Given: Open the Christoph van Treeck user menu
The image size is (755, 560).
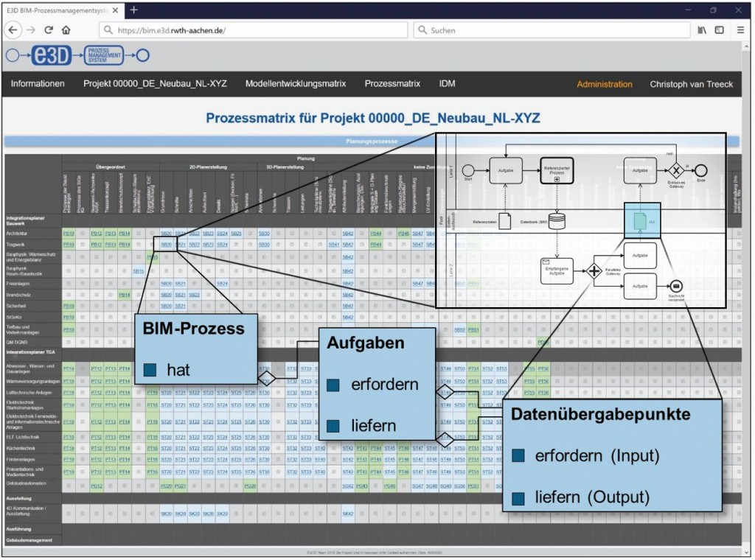Looking at the screenshot, I should pos(691,84).
